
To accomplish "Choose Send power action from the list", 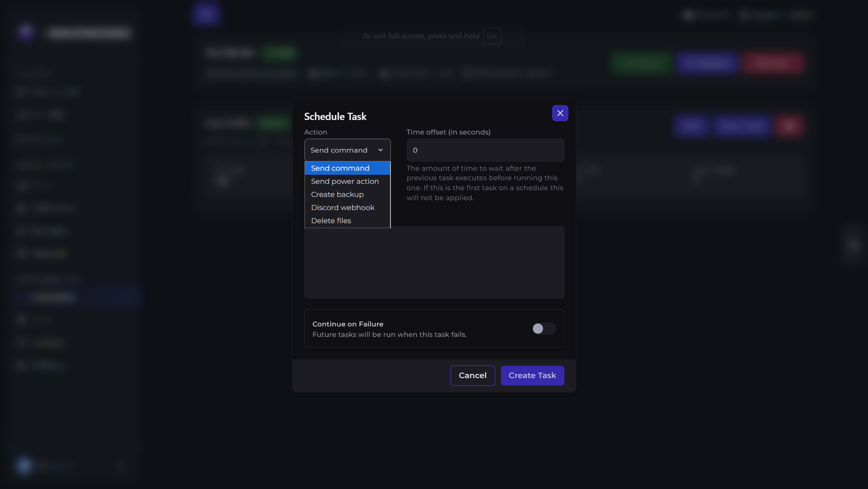I will (347, 181).
